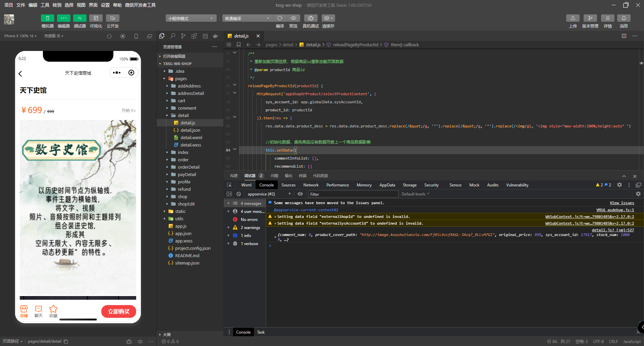Open the 工具 menu

(x=45, y=5)
